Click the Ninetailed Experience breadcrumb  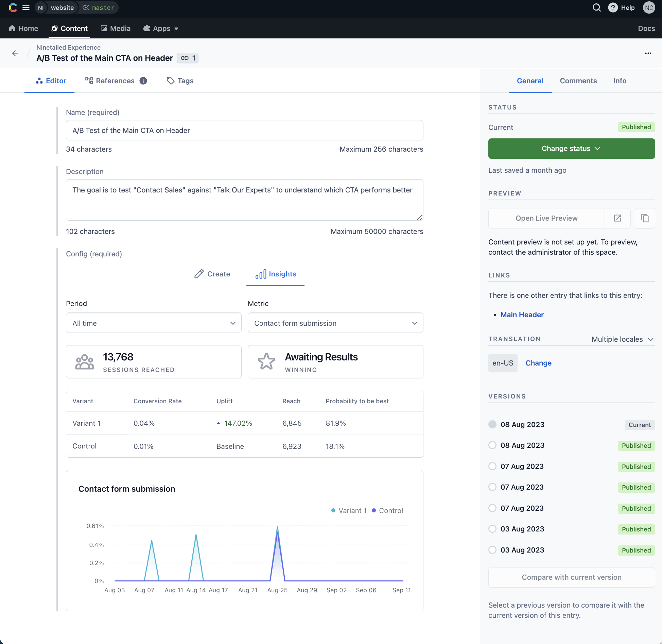click(68, 48)
